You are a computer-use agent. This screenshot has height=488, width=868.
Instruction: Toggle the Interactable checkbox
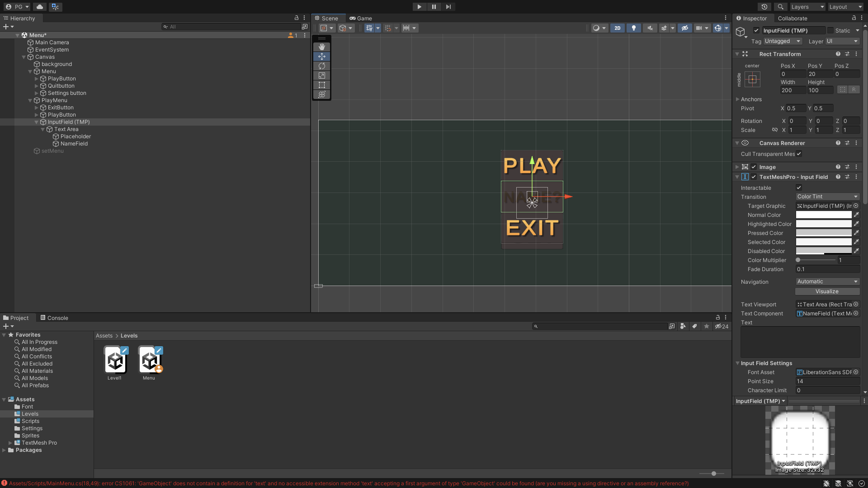799,188
